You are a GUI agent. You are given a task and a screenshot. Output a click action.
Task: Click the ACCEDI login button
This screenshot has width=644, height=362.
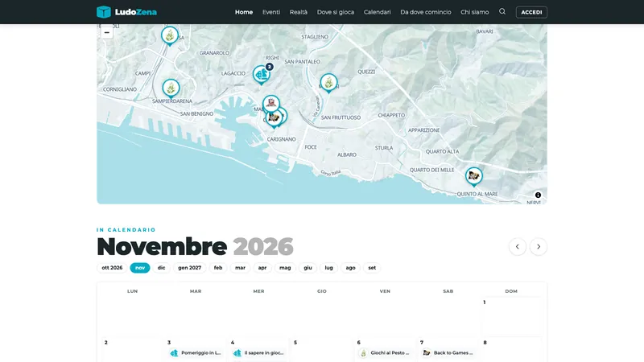tap(531, 12)
